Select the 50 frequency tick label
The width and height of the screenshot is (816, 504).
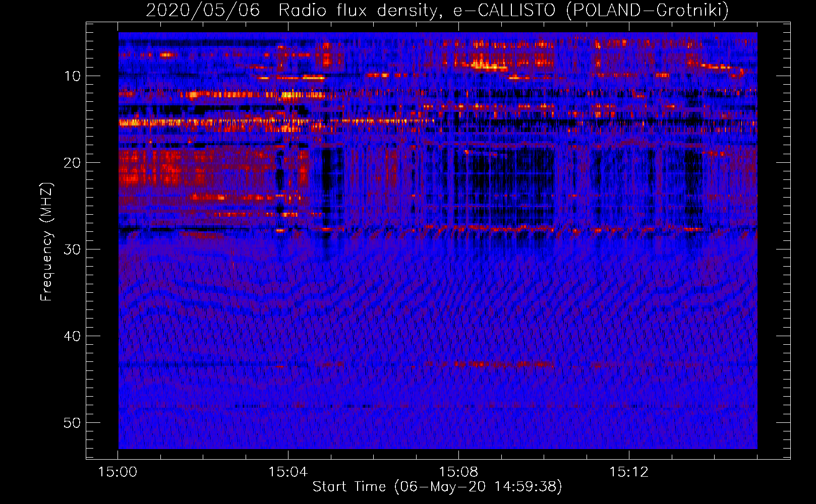73,423
